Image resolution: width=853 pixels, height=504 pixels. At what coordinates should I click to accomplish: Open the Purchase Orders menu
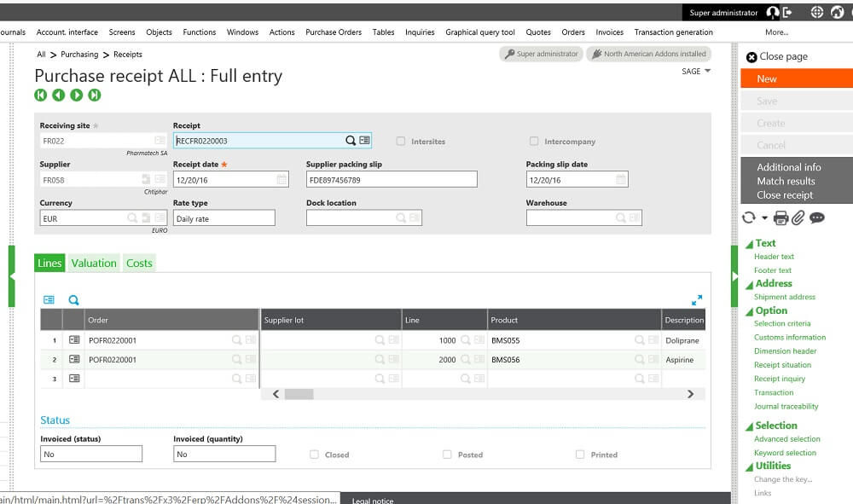point(334,32)
